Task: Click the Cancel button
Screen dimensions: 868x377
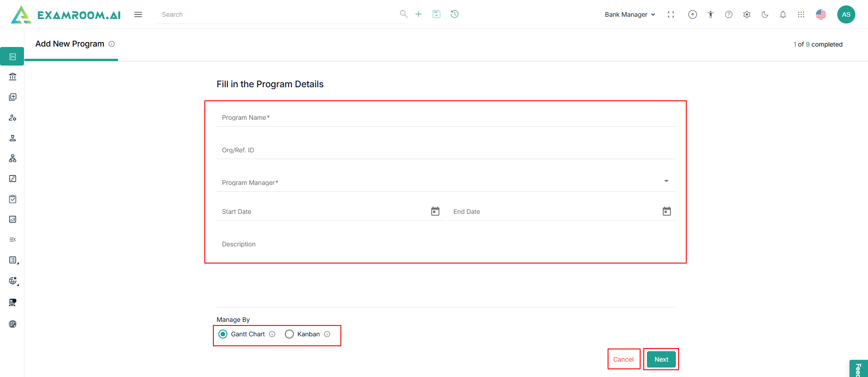Action: coord(623,359)
